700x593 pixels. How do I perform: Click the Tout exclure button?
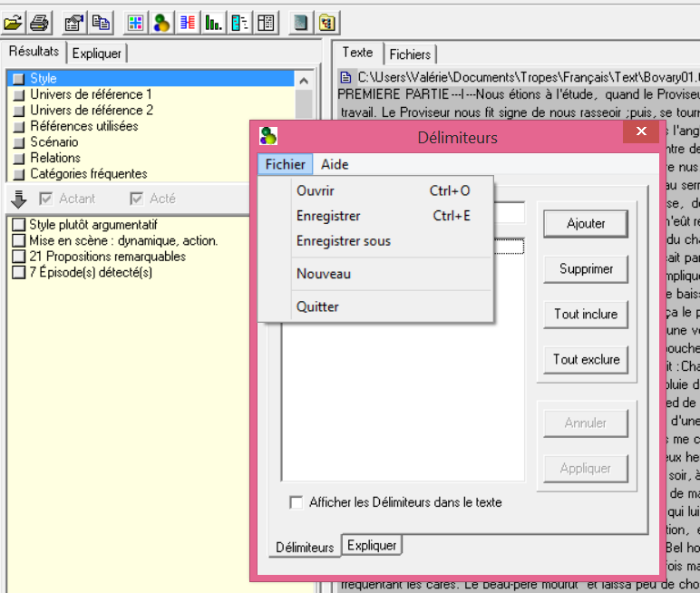[586, 359]
